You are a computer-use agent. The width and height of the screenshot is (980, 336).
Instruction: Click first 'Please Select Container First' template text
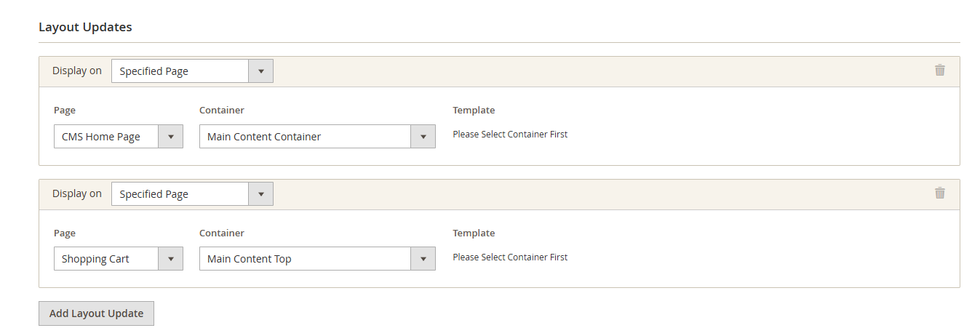click(510, 135)
